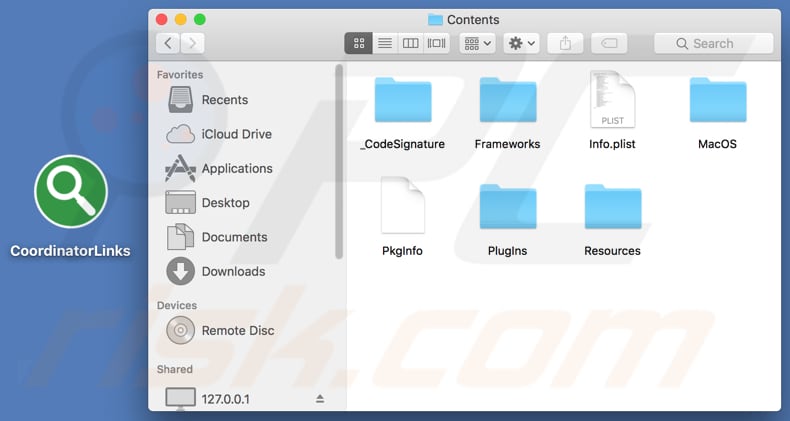The width and height of the screenshot is (790, 421).
Task: Switch to icon view
Action: tap(359, 43)
